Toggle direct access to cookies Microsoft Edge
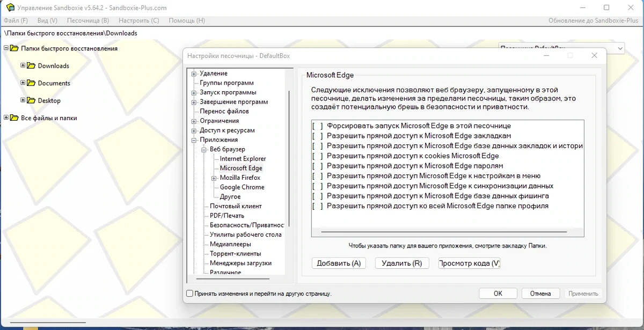 point(318,156)
